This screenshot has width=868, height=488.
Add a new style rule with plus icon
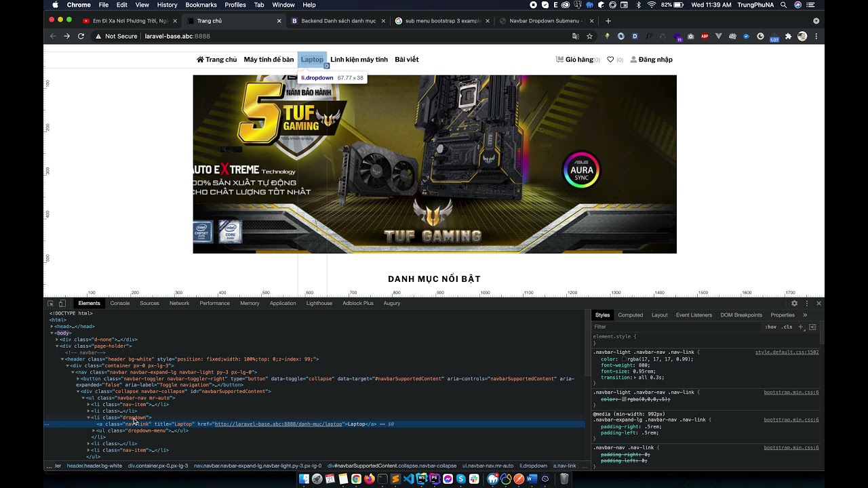tap(801, 327)
